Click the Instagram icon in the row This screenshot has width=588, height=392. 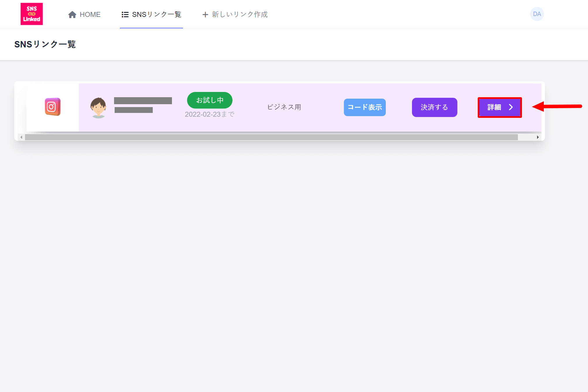53,107
